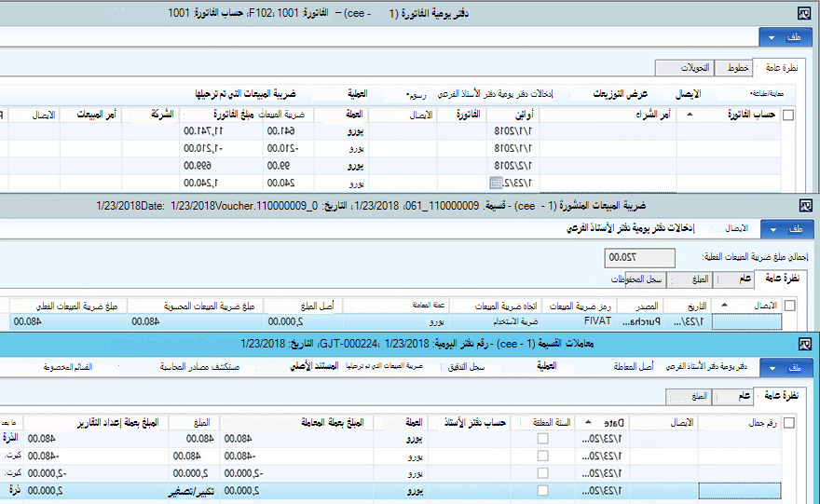Image resolution: width=820 pixels, height=504 pixels.
Task: Switch to خطوط tab in Invoice journal
Action: pyautogui.click(x=733, y=68)
